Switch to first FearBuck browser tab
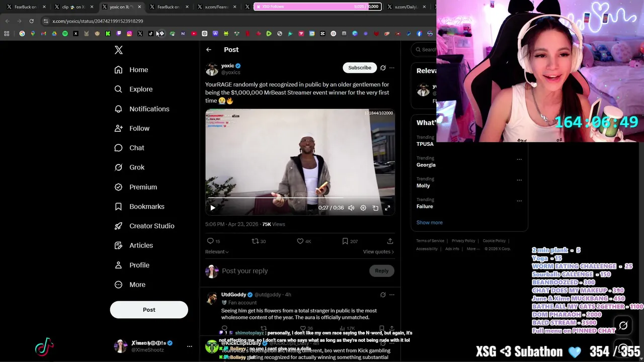The image size is (644, 362). pos(25,7)
